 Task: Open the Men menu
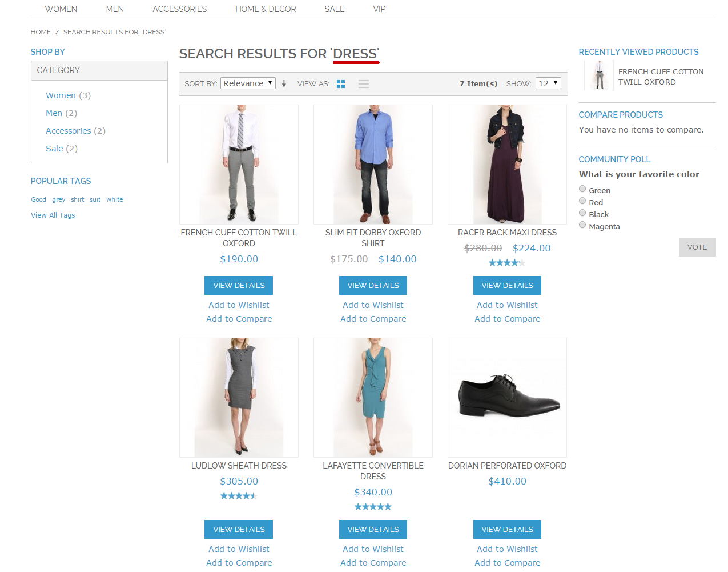click(x=115, y=9)
